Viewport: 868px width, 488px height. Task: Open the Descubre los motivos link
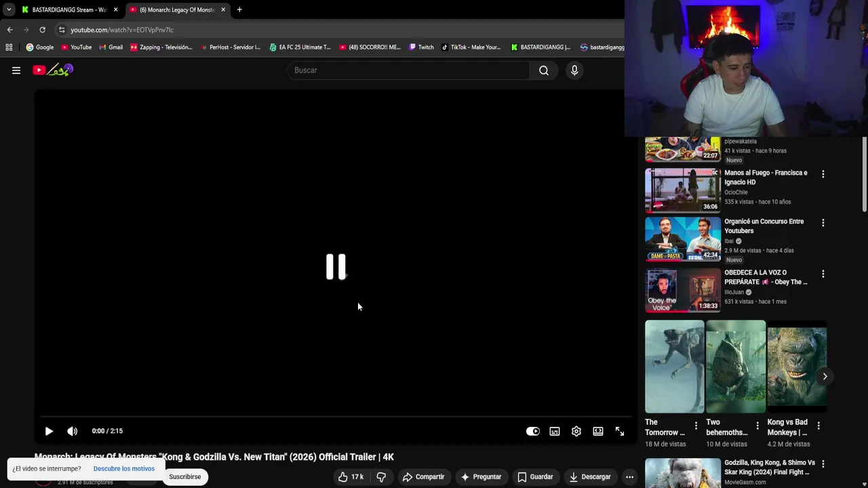[x=124, y=468]
